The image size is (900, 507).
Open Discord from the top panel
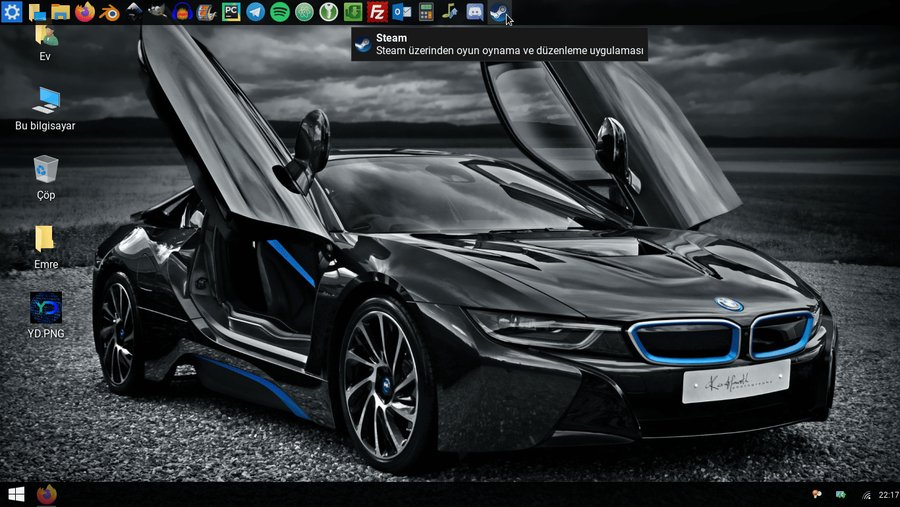475,13
